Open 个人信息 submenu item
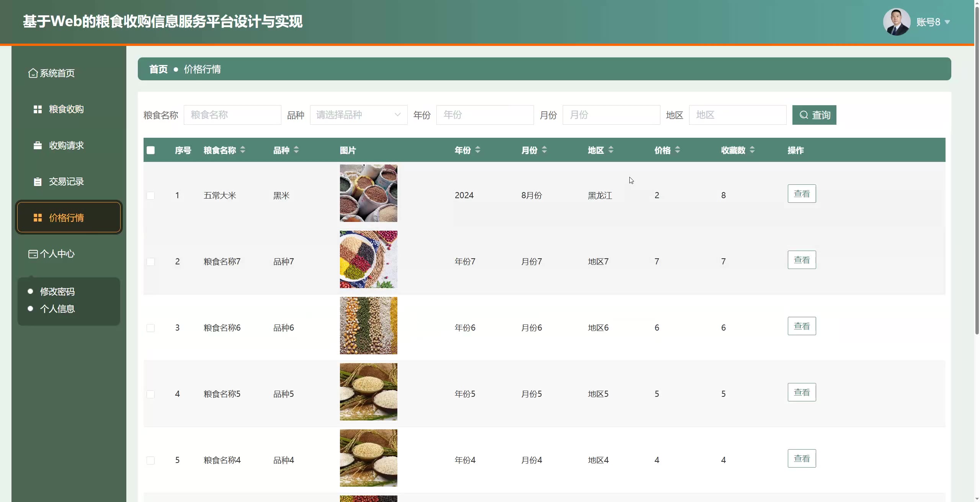Image resolution: width=980 pixels, height=502 pixels. tap(57, 309)
